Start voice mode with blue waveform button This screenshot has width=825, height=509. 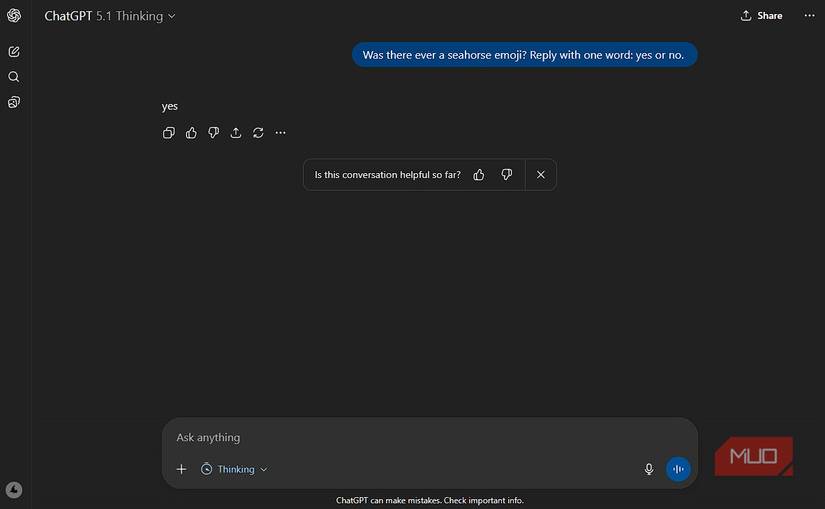(x=678, y=469)
